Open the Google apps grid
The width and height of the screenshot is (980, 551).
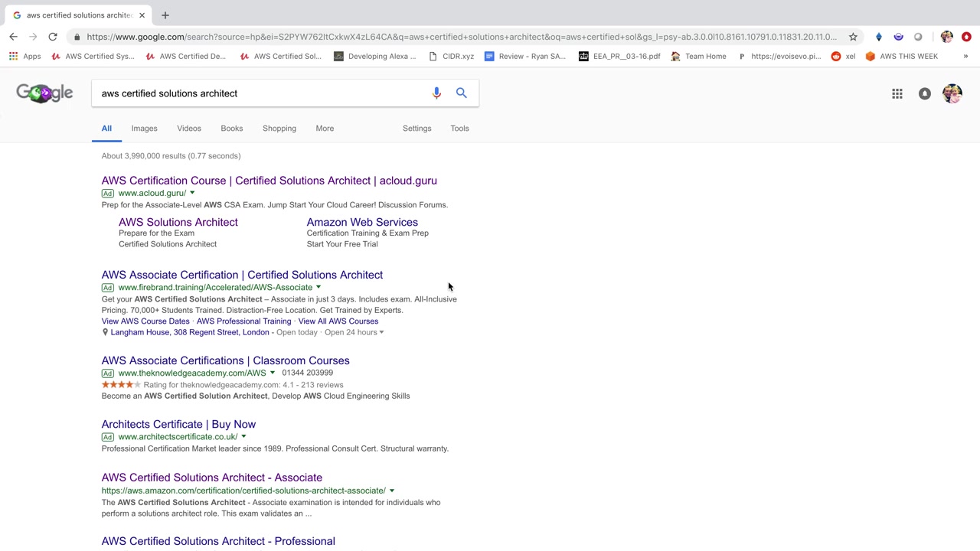[x=897, y=93]
